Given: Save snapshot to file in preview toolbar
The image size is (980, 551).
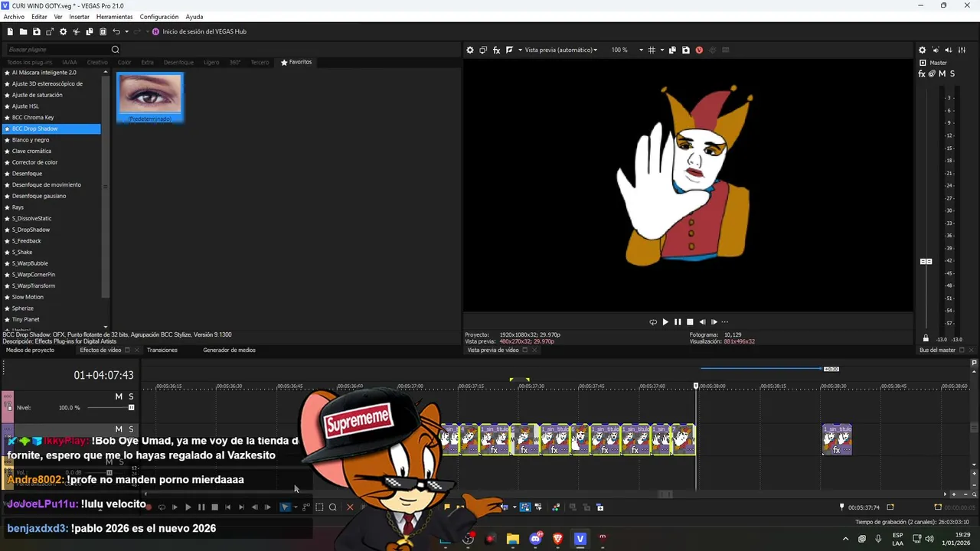Looking at the screenshot, I should 685,50.
